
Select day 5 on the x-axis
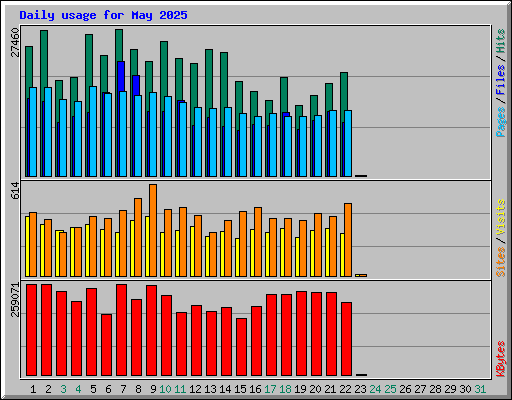pos(93,389)
